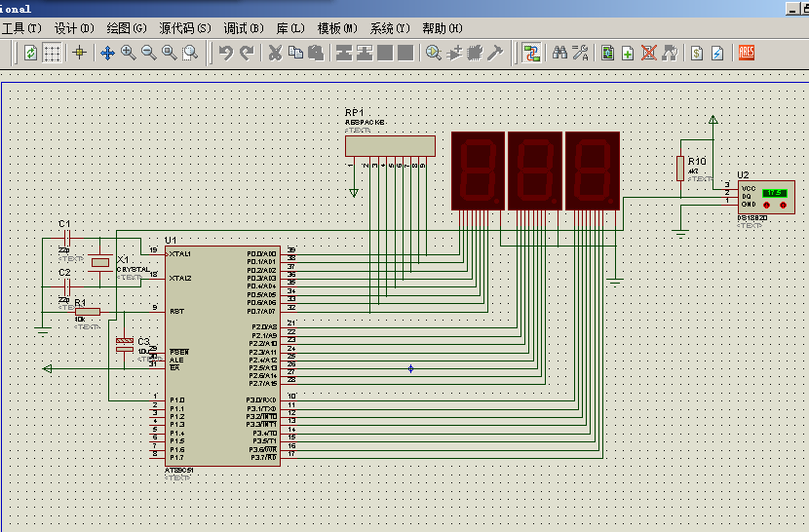Click the Block Copy icon
The width and height of the screenshot is (809, 532).
coord(344,53)
